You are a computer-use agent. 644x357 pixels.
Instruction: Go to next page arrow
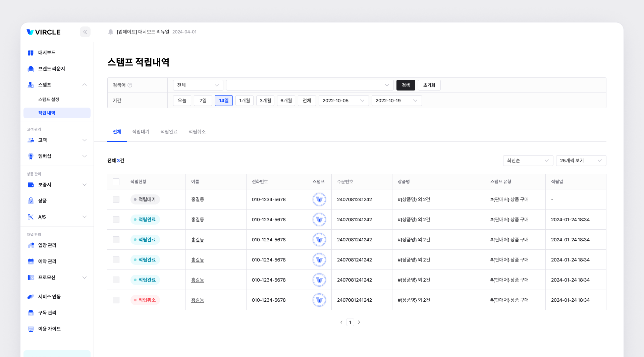click(x=359, y=322)
